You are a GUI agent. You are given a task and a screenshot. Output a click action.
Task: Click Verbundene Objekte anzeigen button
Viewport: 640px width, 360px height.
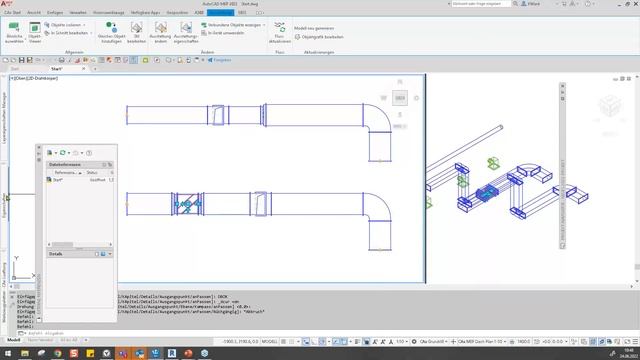pyautogui.click(x=231, y=25)
